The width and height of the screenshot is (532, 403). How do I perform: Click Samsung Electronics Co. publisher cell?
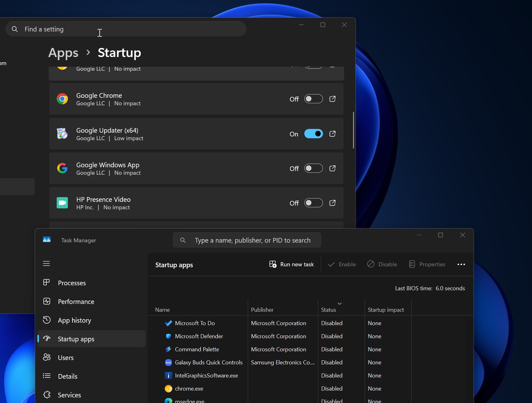pyautogui.click(x=283, y=363)
